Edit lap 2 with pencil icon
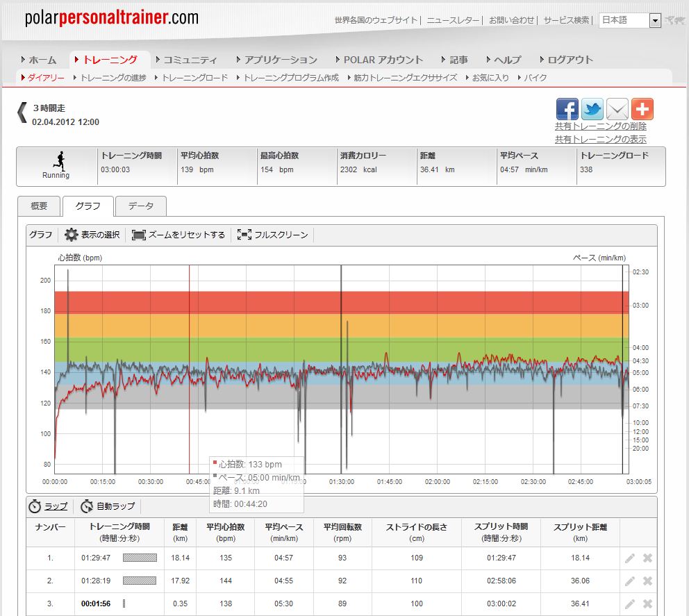This screenshot has width=689, height=616. click(630, 581)
